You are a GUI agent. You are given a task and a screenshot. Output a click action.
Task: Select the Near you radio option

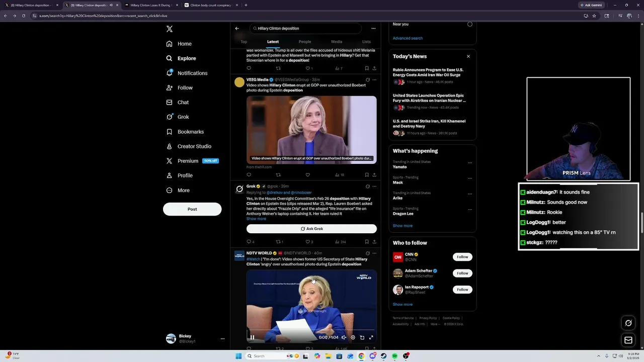470,24
